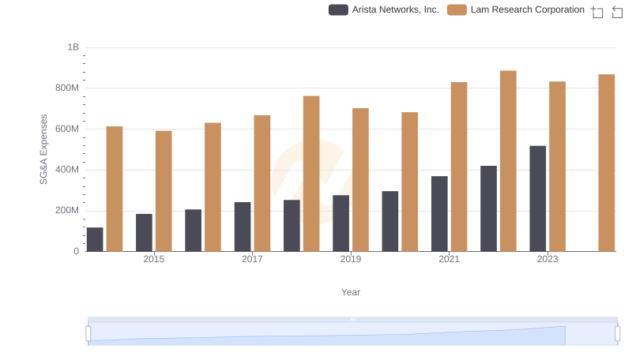Select the tallest Lam Research bar for 2022
This screenshot has height=364, width=632.
(508, 161)
